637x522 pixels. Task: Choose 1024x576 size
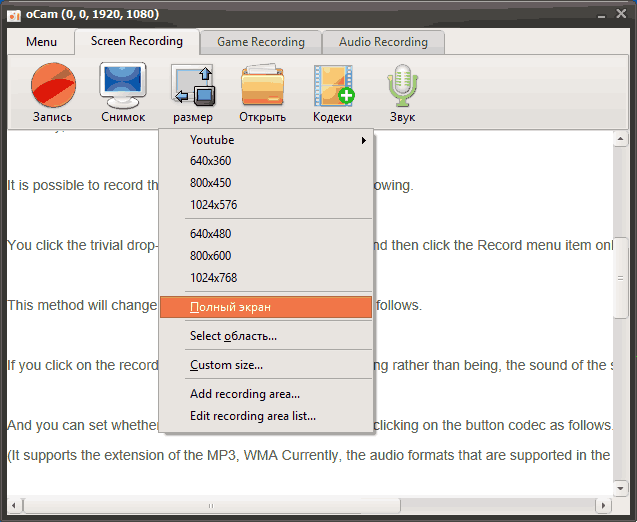[266, 205]
